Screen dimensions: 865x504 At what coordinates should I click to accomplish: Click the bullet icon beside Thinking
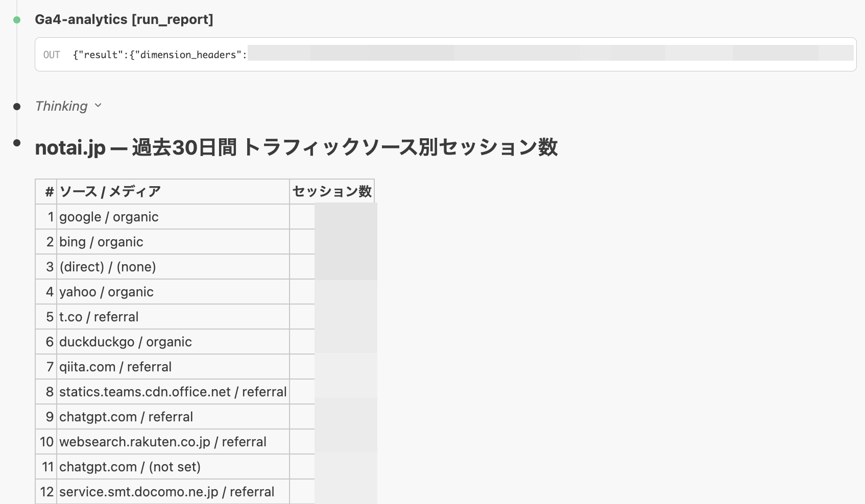pyautogui.click(x=17, y=106)
